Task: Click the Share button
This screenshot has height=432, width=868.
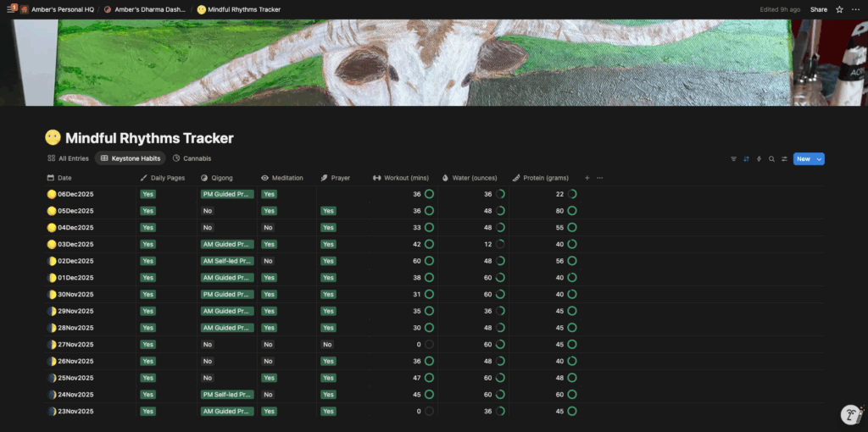Action: point(819,9)
